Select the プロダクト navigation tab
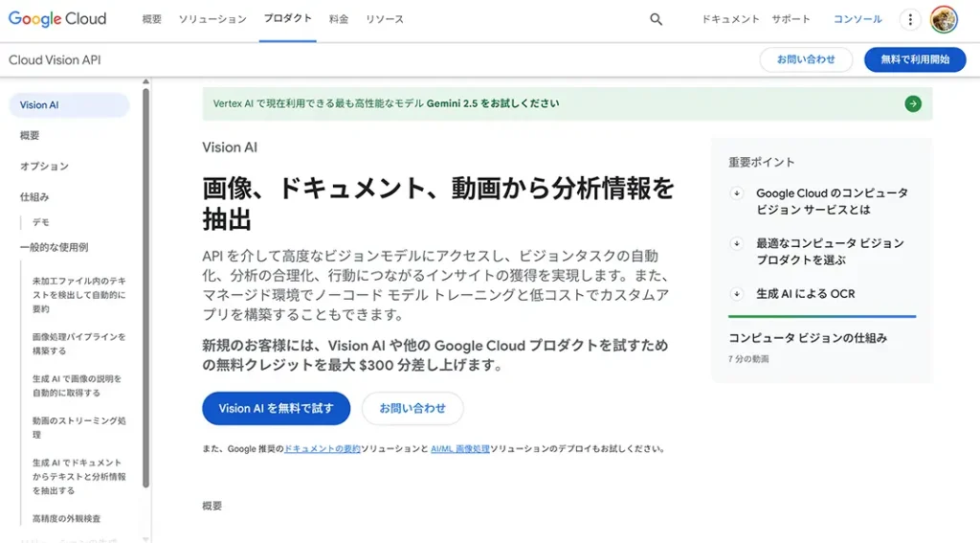This screenshot has height=543, width=980. (287, 19)
